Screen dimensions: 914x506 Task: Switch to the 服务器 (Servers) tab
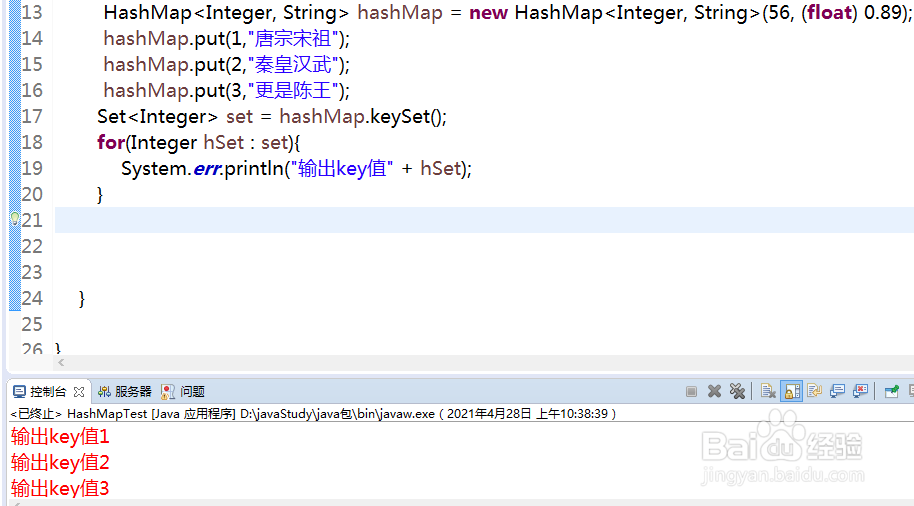pyautogui.click(x=125, y=391)
